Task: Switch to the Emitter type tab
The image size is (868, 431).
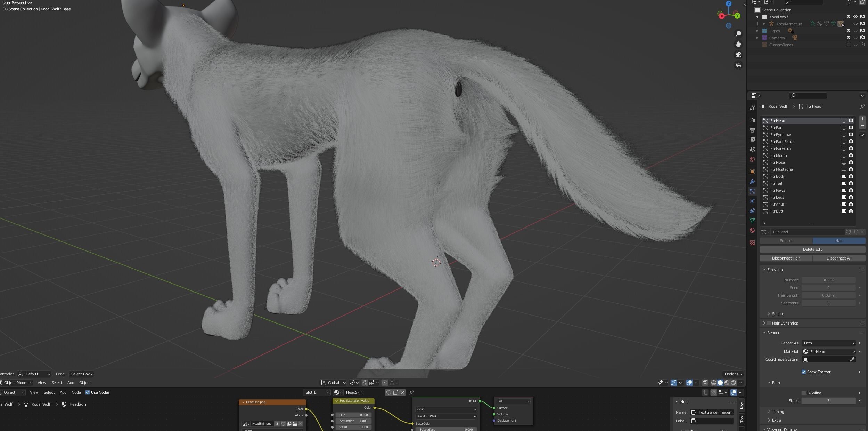Action: (x=786, y=241)
